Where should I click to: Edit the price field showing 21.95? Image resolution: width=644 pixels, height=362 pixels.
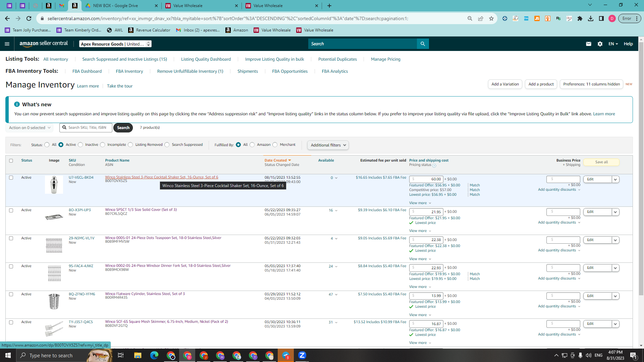[x=426, y=212]
